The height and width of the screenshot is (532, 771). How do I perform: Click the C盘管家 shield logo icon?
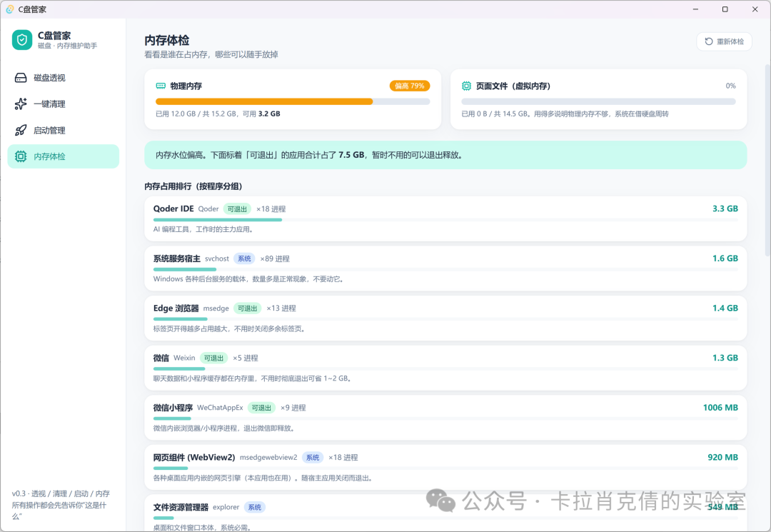[21, 40]
